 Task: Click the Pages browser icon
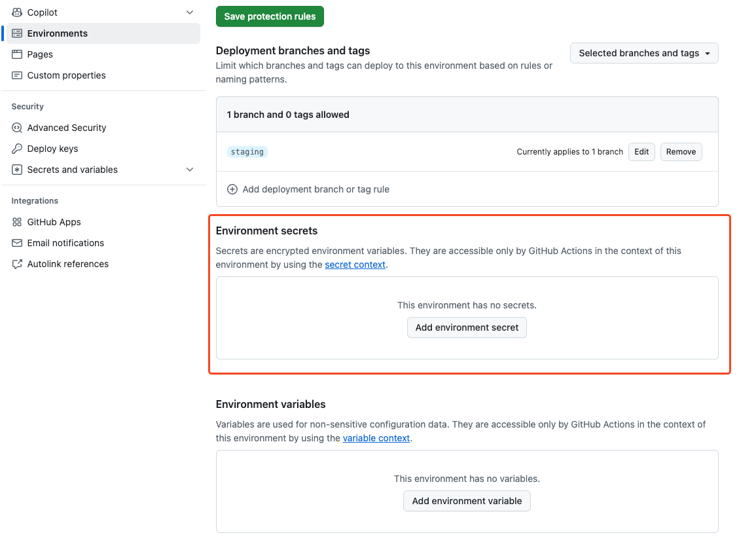pos(17,54)
